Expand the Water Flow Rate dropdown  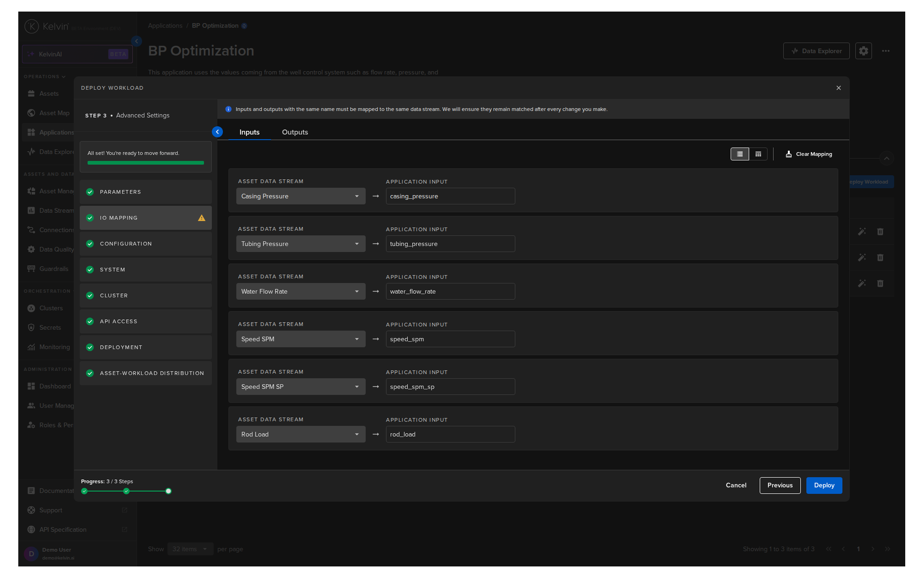pyautogui.click(x=301, y=291)
